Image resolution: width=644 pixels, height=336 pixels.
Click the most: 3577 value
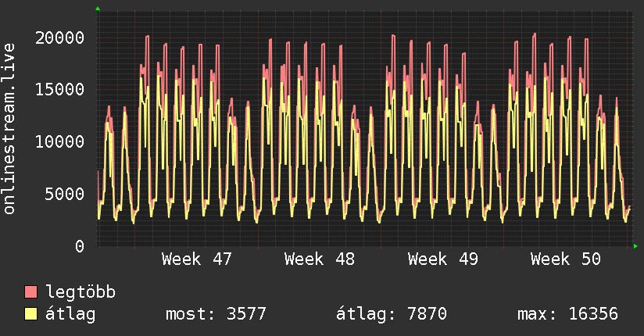[x=216, y=314]
